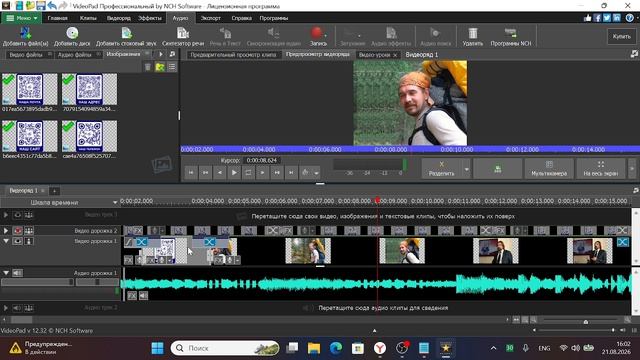
Task: Click the Курсор time field 0:00:08.624
Action: pos(262,160)
